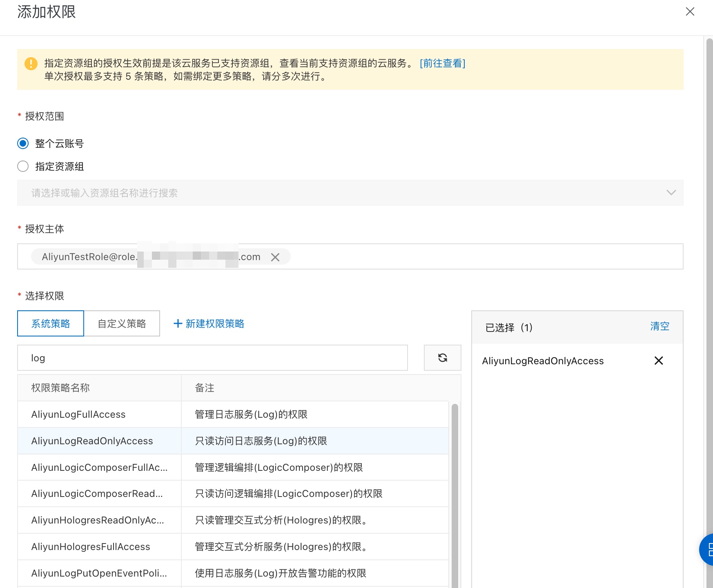
Task: Click the 只读管理交互式分析(Hologres)的权限 note
Action: point(282,520)
